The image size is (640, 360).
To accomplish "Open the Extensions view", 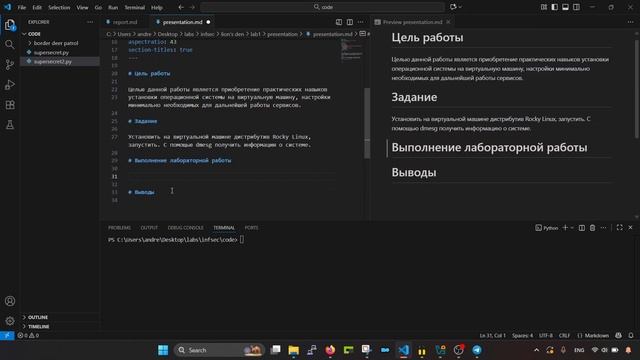I will 10,105.
